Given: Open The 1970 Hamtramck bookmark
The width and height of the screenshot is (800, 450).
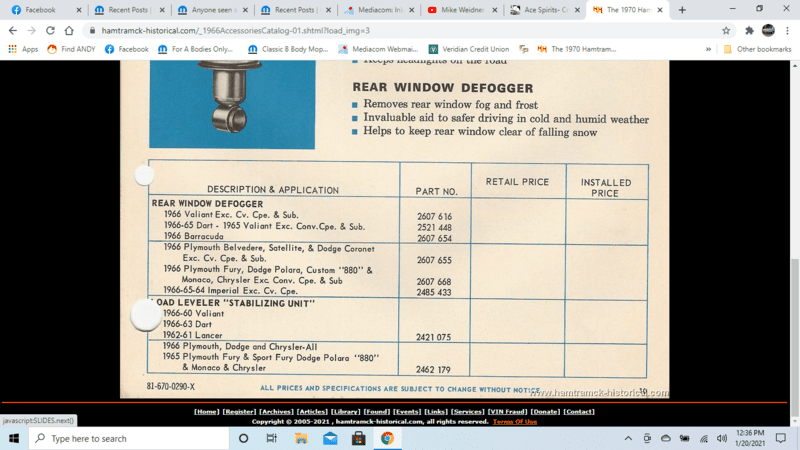Looking at the screenshot, I should (577, 49).
